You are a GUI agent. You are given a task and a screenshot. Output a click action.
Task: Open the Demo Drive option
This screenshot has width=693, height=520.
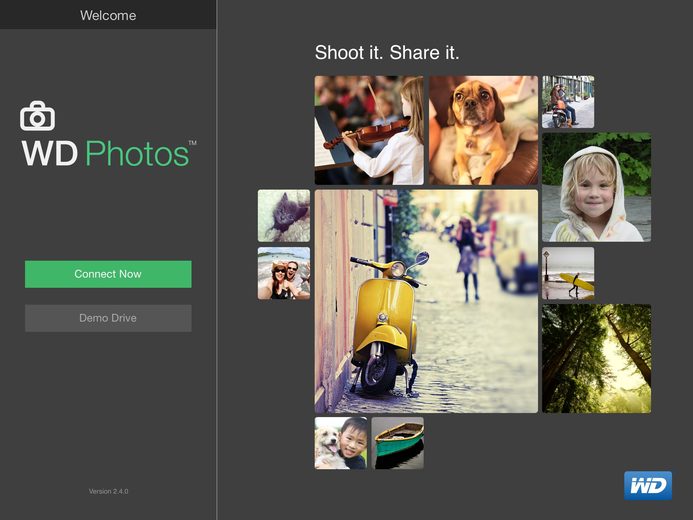pyautogui.click(x=108, y=318)
